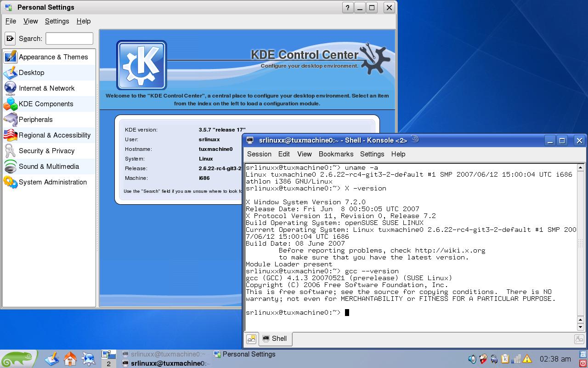Open Edit menu in Konsole

[x=284, y=154]
